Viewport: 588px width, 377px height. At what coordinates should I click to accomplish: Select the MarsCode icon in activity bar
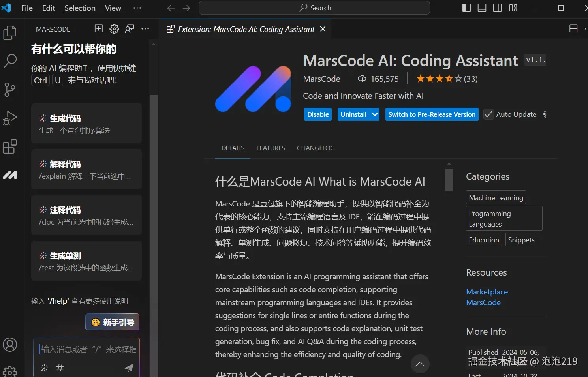pyautogui.click(x=10, y=174)
